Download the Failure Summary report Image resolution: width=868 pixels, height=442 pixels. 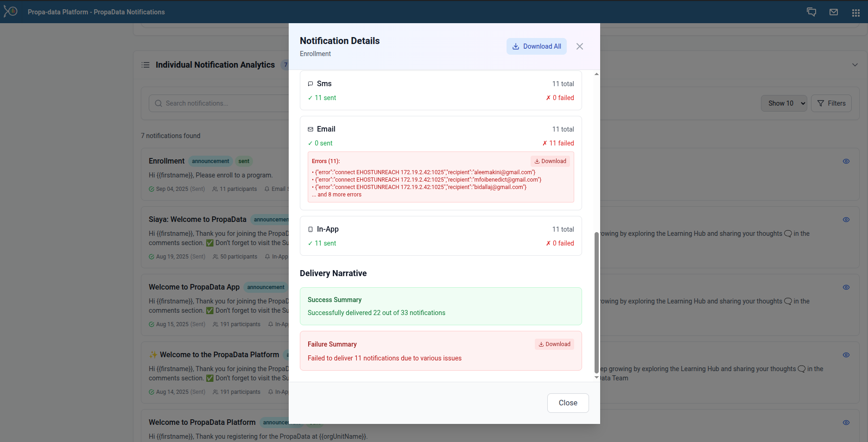pyautogui.click(x=554, y=344)
